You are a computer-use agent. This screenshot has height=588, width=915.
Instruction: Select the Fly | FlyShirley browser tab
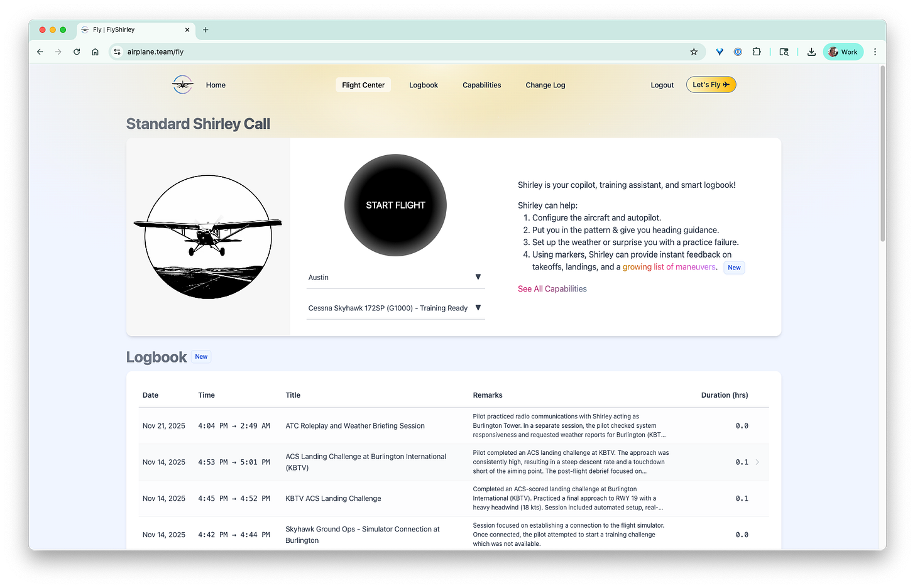136,30
